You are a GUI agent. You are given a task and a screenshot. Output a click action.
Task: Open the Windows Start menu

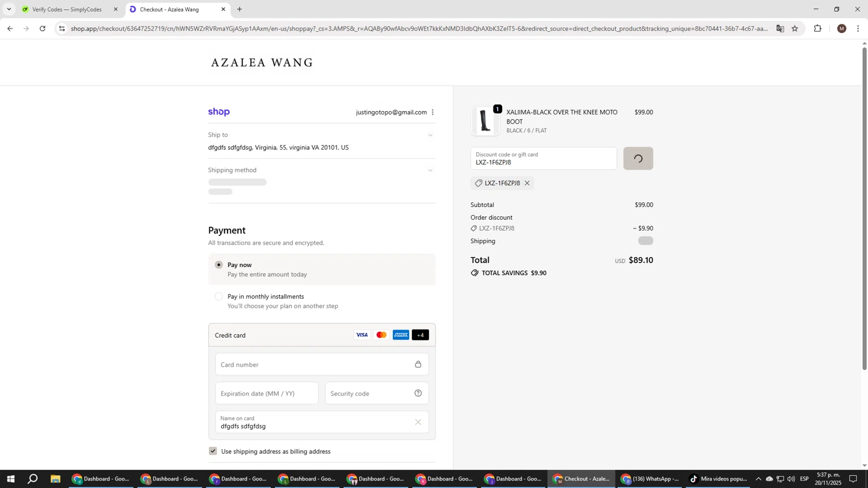(10, 479)
